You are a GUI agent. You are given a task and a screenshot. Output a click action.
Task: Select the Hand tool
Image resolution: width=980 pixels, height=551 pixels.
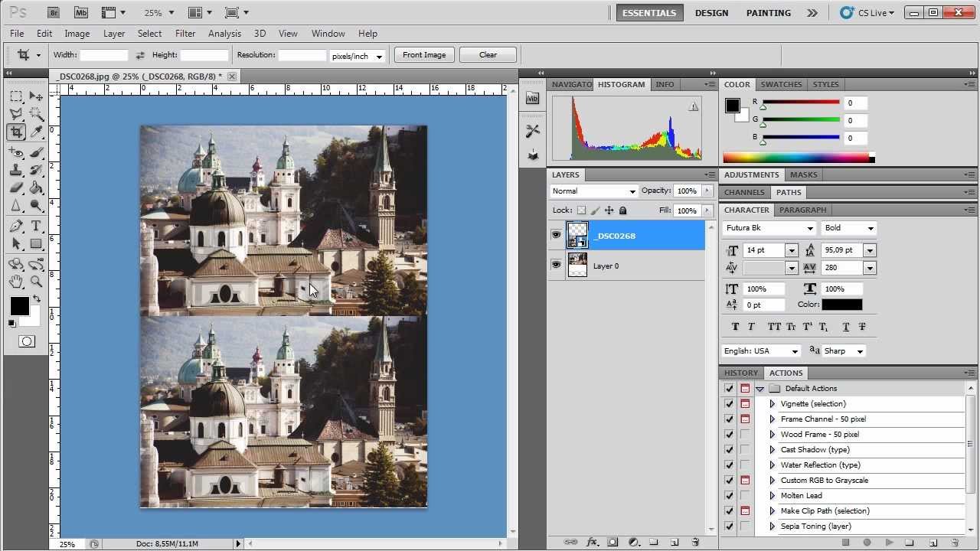pyautogui.click(x=16, y=282)
